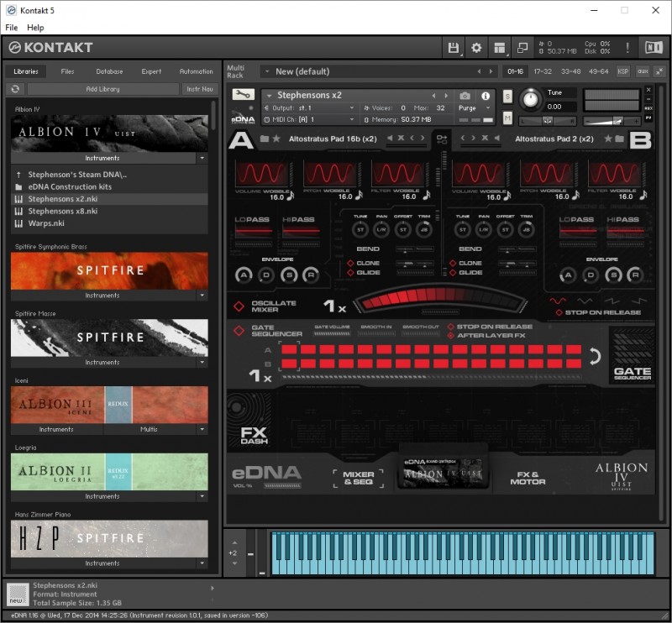Solo the instrument with S button
The width and height of the screenshot is (672, 623).
click(507, 97)
